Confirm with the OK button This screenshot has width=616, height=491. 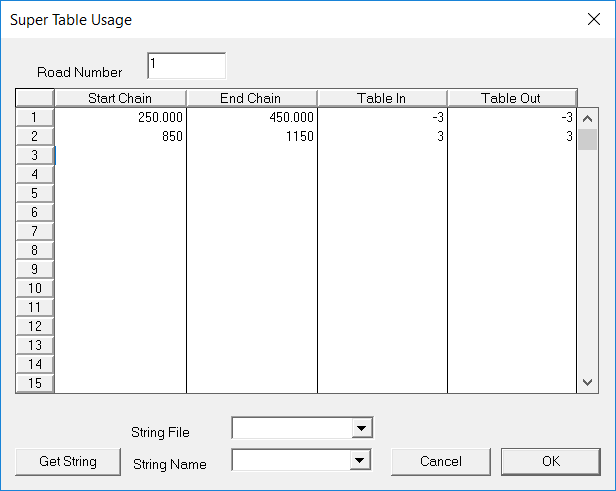(549, 461)
